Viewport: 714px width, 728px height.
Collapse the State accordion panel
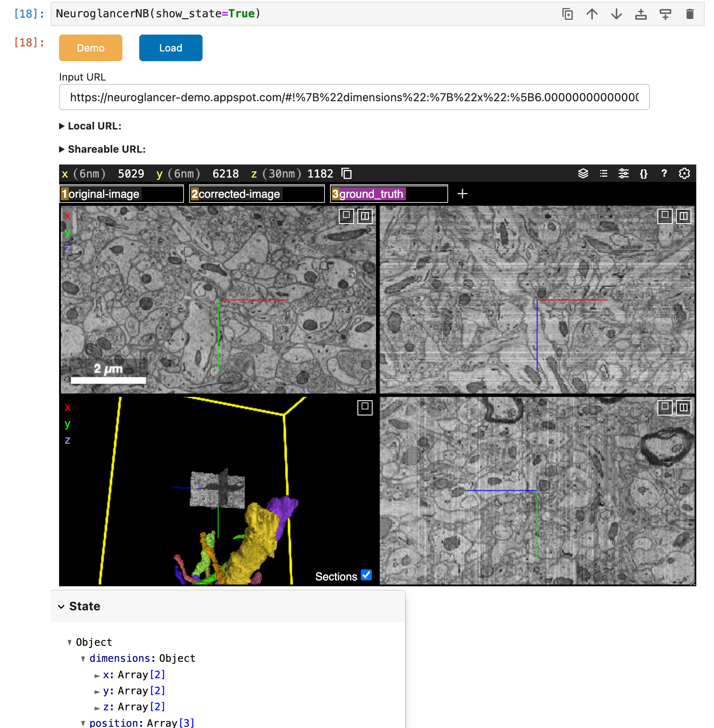click(x=228, y=606)
